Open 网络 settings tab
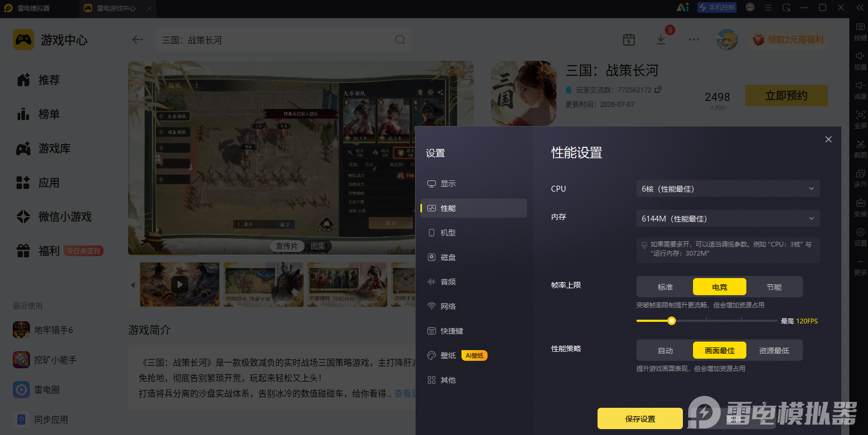The image size is (868, 435). (474, 306)
